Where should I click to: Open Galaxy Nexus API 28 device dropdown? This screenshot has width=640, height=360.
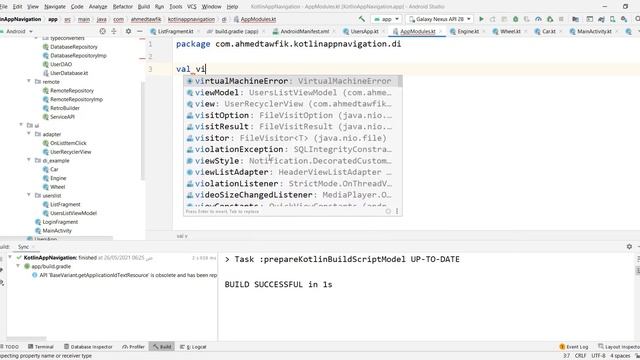coord(440,19)
